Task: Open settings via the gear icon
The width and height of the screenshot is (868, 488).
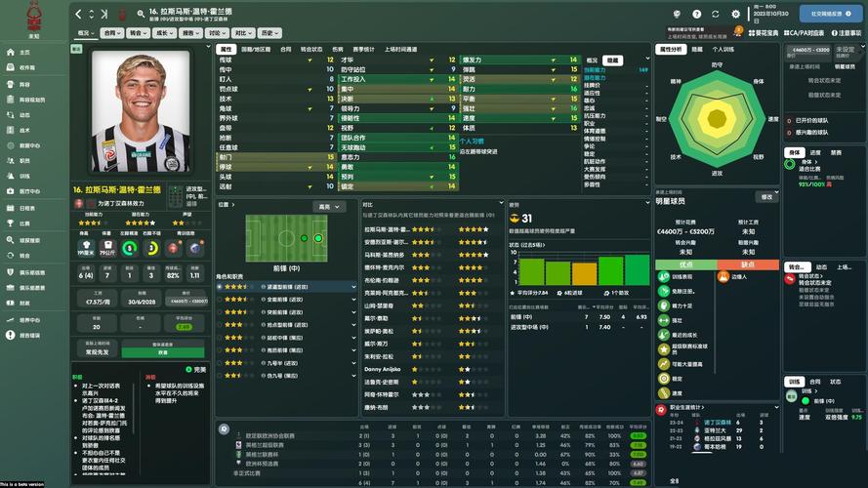Action: [736, 14]
